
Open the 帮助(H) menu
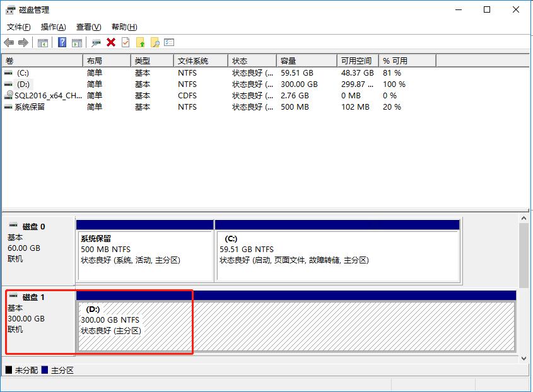point(124,27)
